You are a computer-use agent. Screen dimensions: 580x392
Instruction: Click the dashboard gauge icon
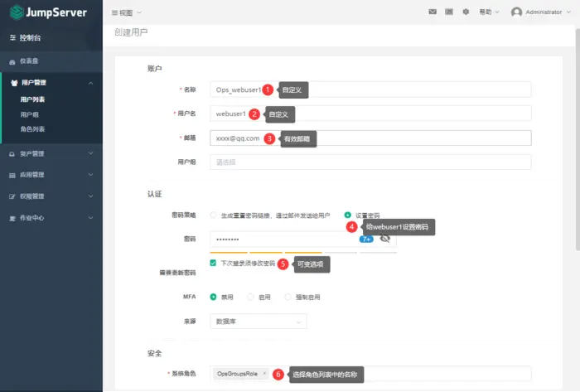(12, 62)
